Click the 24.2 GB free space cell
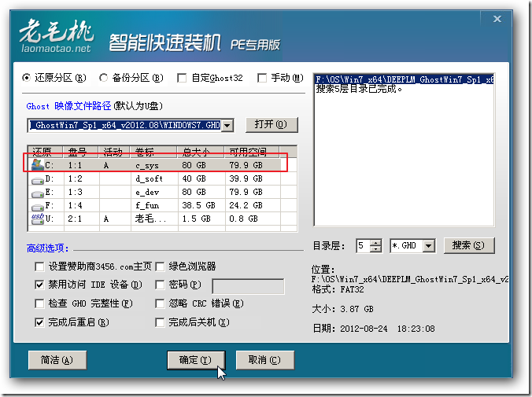 click(246, 205)
